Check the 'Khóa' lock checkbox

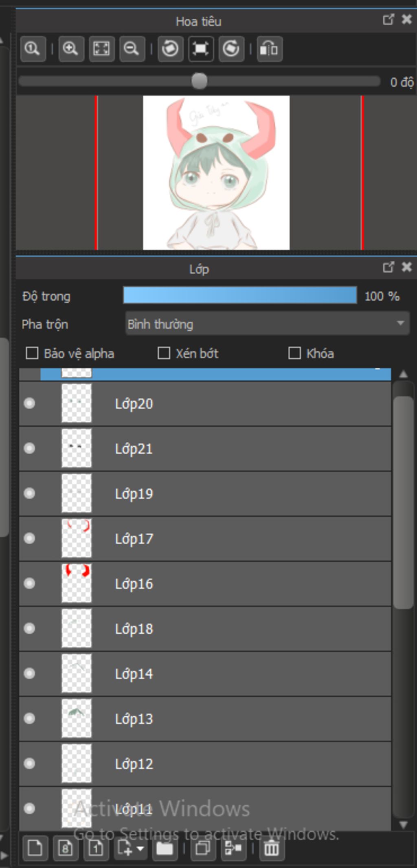coord(294,353)
